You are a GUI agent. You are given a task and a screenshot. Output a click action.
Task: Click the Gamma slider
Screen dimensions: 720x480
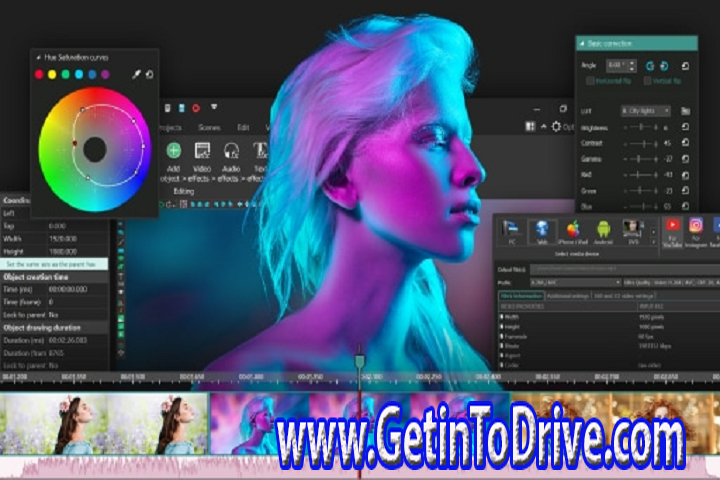pyautogui.click(x=641, y=159)
